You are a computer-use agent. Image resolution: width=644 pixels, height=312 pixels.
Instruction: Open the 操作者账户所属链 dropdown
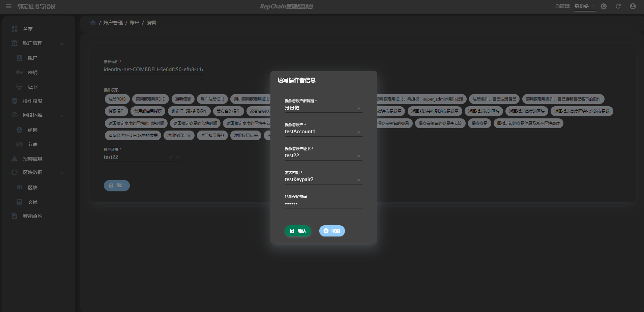click(323, 108)
